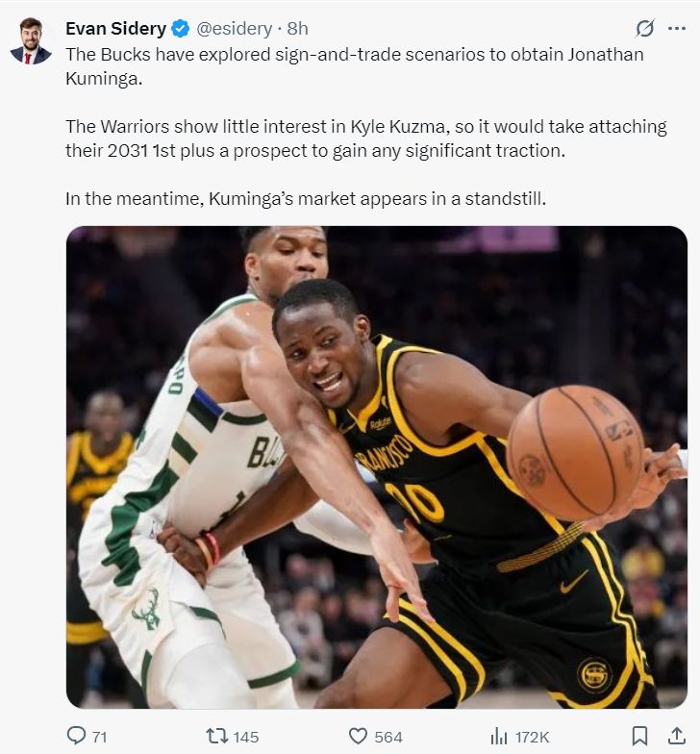Click the 564 likes count

click(388, 737)
